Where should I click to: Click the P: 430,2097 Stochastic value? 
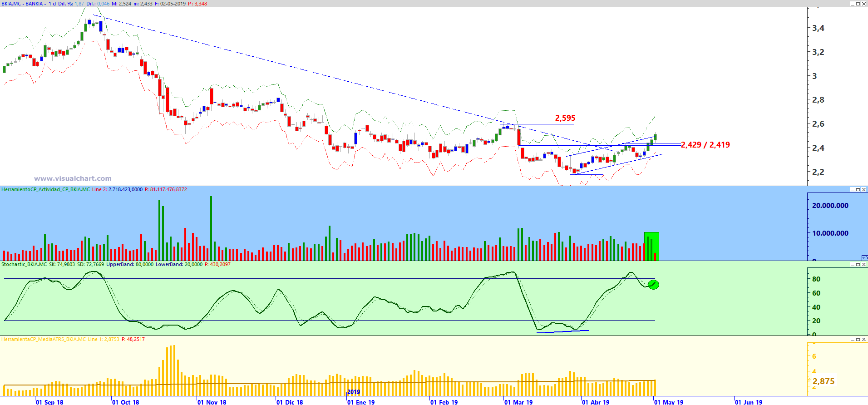point(217,264)
